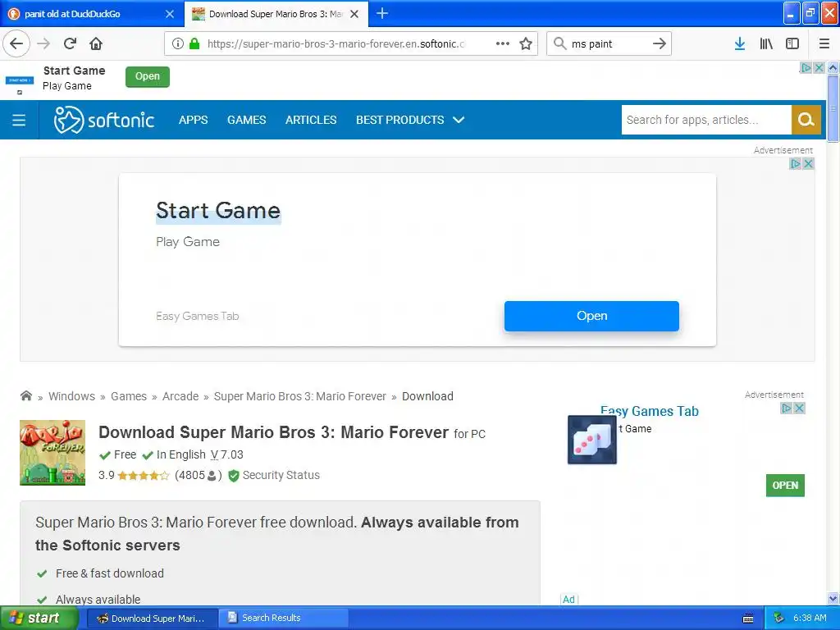Screen dimensions: 840x630
Task: Click the orange Softonic search button
Action: pyautogui.click(x=806, y=120)
